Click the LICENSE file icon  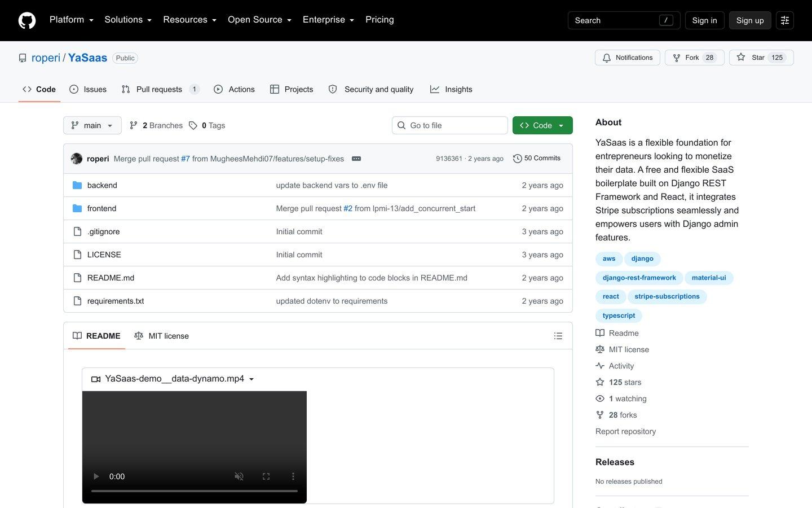[x=77, y=255]
